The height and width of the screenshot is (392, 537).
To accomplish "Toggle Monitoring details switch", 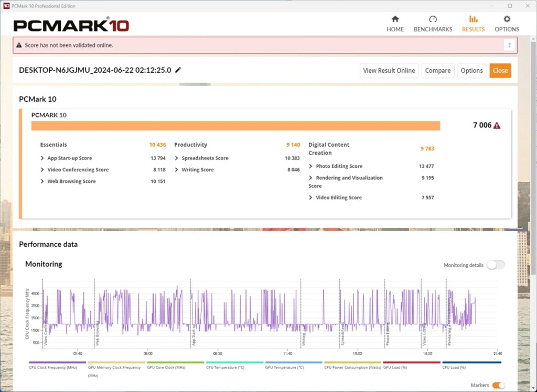I will pyautogui.click(x=496, y=265).
